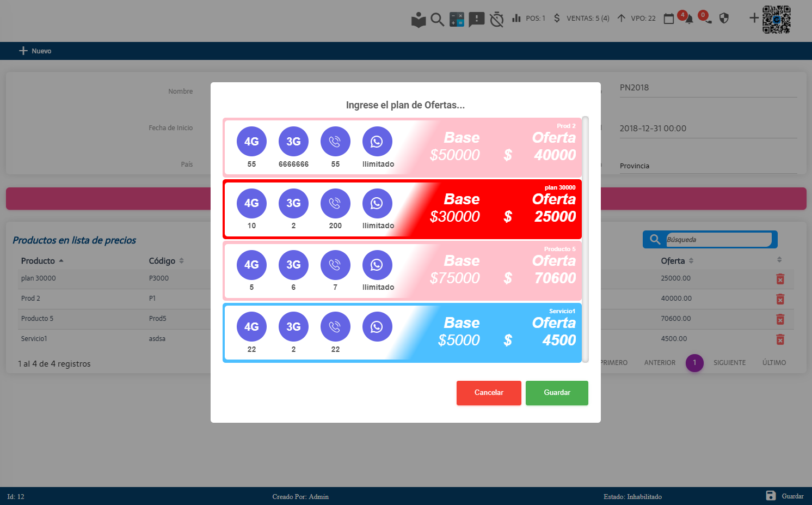The width and height of the screenshot is (812, 505).
Task: Go to SIGUIENTE page in pagination
Action: pos(729,363)
